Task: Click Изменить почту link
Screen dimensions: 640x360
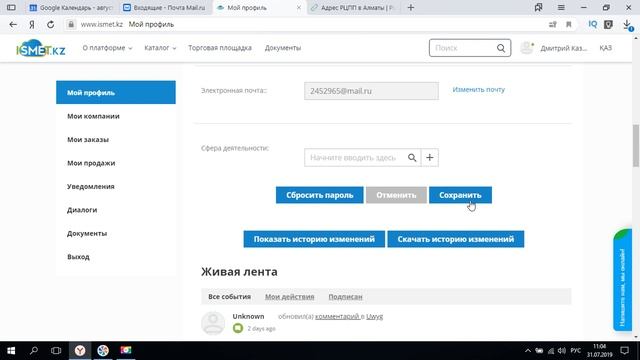Action: [478, 89]
